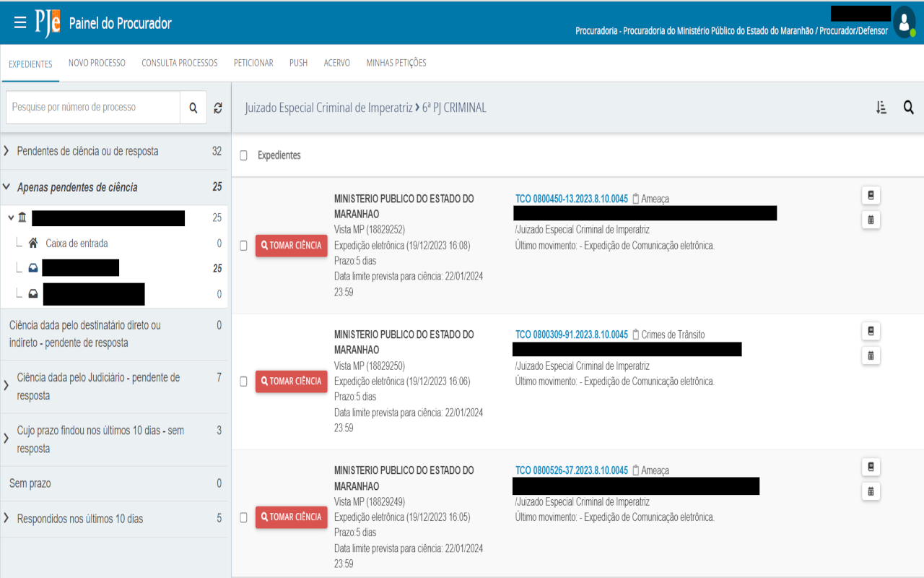The width and height of the screenshot is (924, 578).
Task: Open document icon for TCO 0800450-13
Action: point(871,196)
